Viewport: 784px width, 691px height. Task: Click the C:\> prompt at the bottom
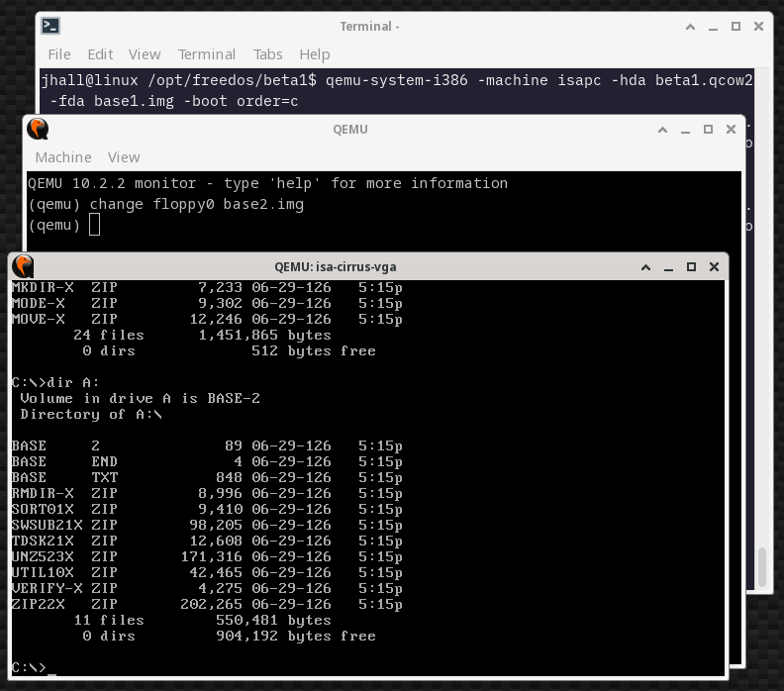pos(29,667)
